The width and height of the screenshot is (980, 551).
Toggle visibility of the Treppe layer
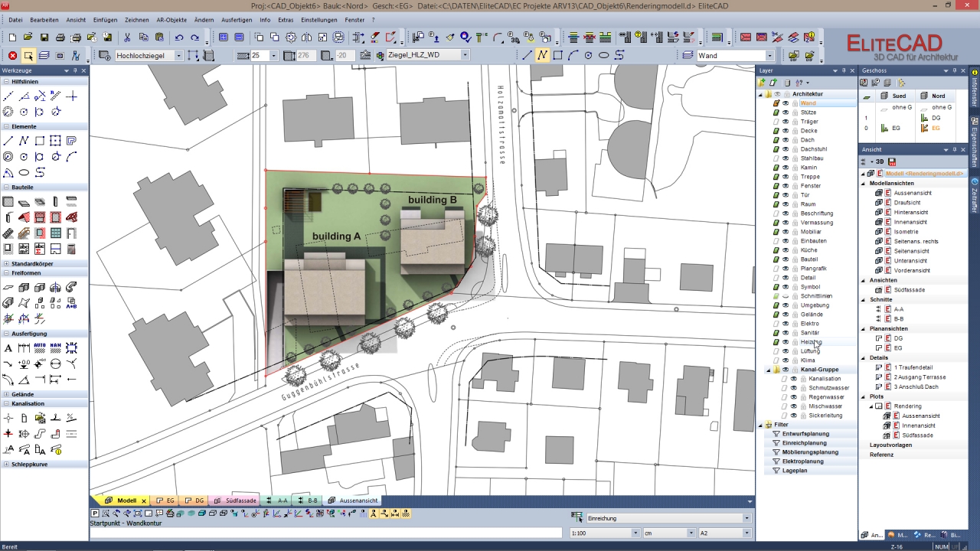786,177
